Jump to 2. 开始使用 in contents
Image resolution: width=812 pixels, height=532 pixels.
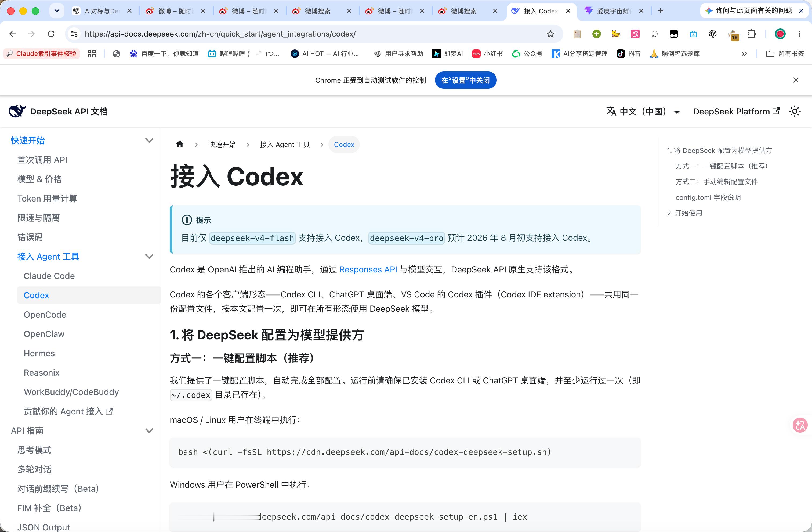coord(684,213)
